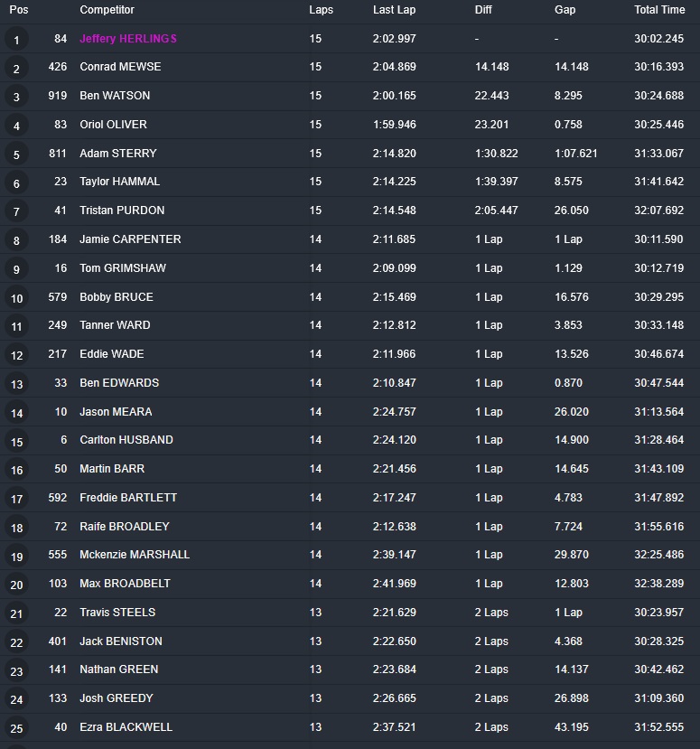Click the position 5 circle badge
700x749 pixels.
(x=16, y=154)
